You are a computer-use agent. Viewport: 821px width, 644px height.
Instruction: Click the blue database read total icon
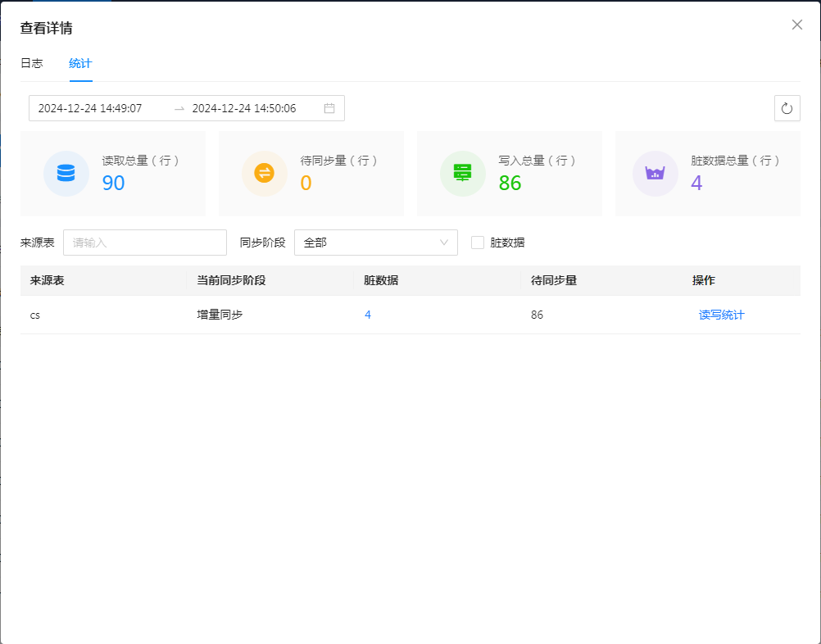click(66, 174)
